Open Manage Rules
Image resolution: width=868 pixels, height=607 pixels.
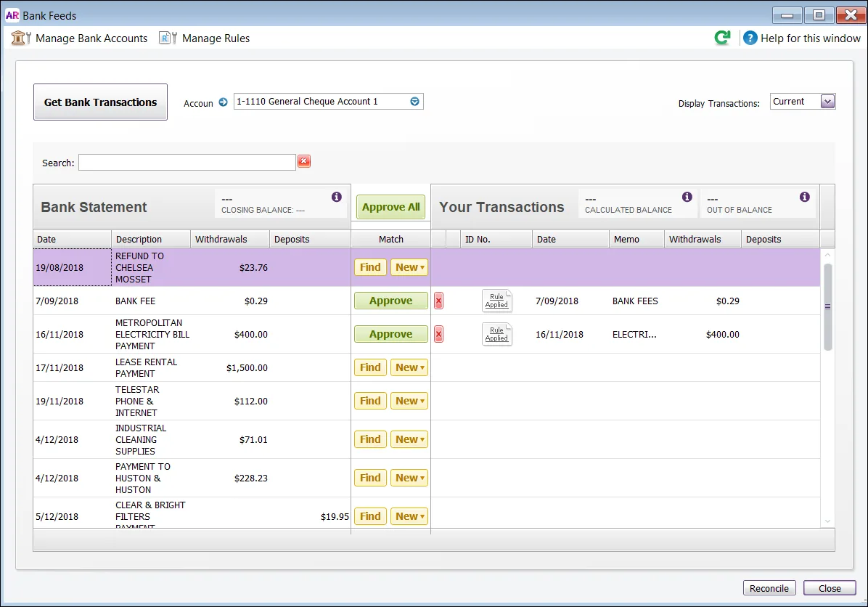click(x=205, y=38)
